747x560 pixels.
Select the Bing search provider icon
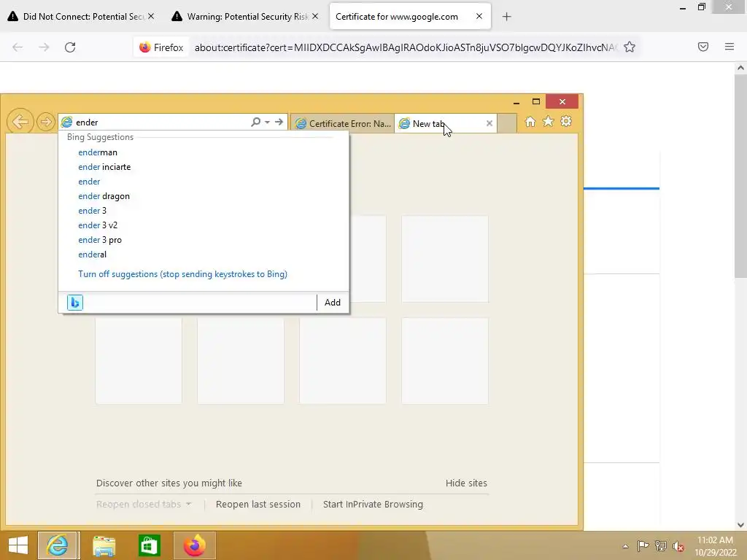click(75, 303)
